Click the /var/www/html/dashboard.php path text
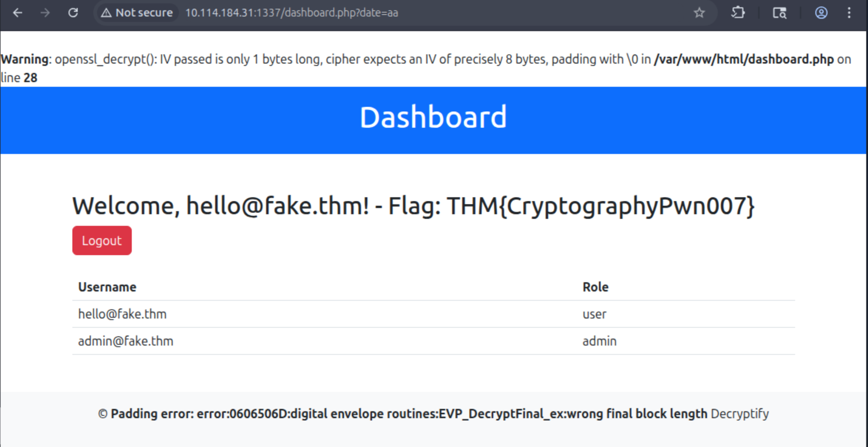Screen dimensions: 868x447 click(x=744, y=59)
